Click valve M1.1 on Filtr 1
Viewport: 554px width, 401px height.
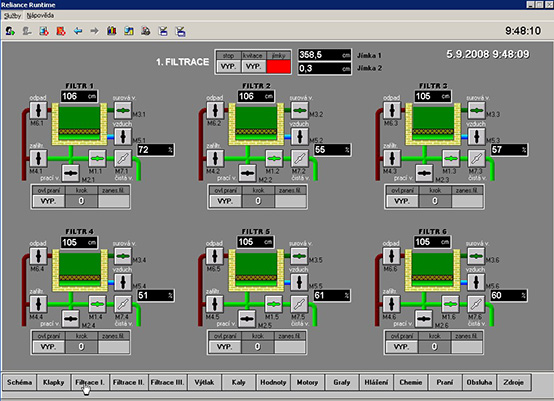[97, 158]
